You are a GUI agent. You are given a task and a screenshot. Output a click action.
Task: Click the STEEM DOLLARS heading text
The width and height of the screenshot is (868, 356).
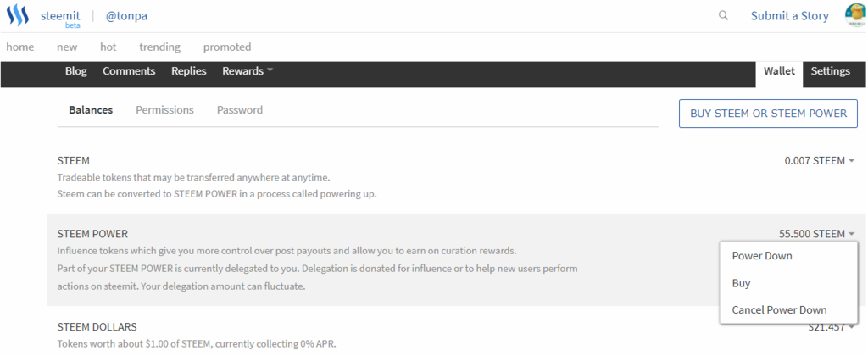pos(97,326)
